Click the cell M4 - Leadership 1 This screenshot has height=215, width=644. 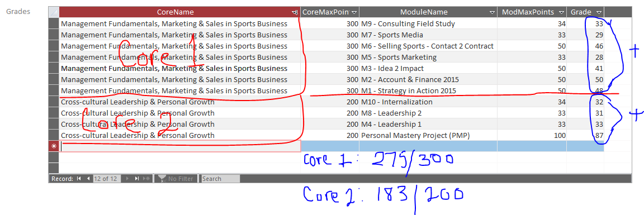pos(428,124)
